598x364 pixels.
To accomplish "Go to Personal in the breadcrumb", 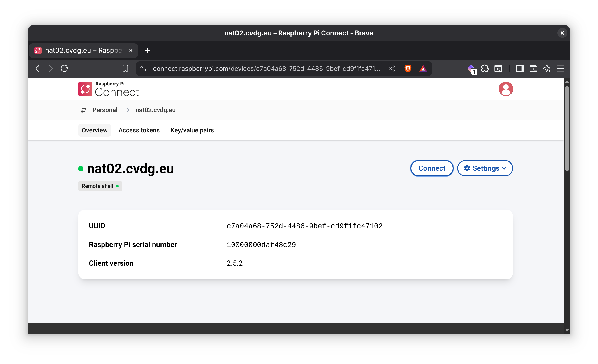I will point(105,110).
